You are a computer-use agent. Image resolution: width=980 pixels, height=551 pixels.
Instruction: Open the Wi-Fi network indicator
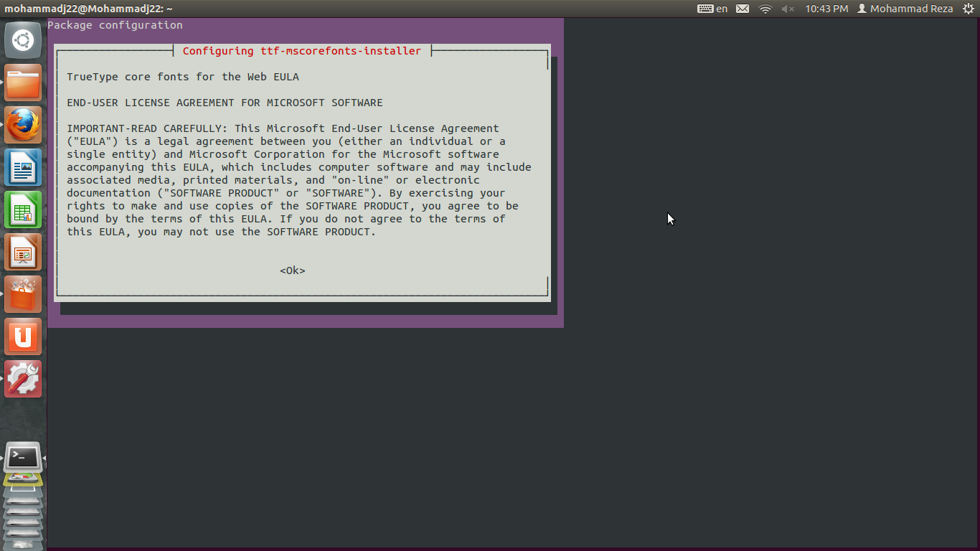pos(765,9)
